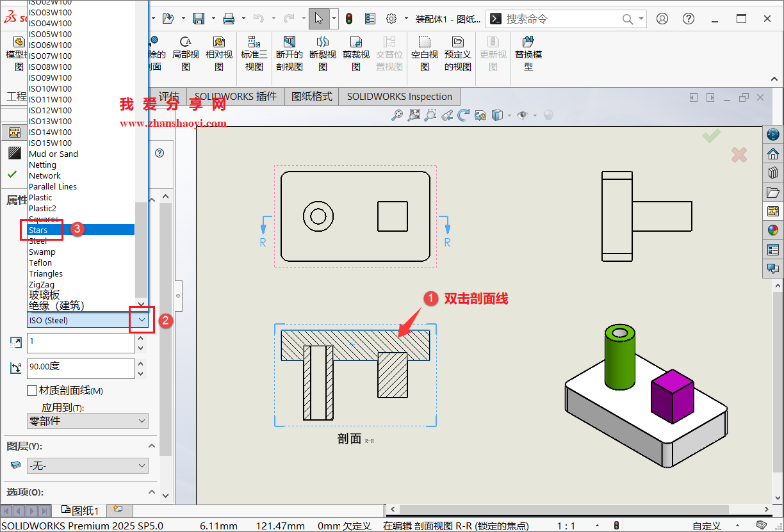The image size is (784, 532).
Task: Select ZigZag hatch pattern
Action: pos(81,284)
